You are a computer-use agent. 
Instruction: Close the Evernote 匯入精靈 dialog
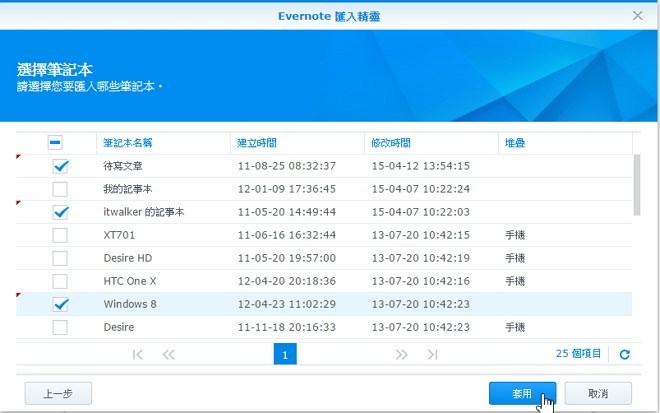pyautogui.click(x=638, y=16)
